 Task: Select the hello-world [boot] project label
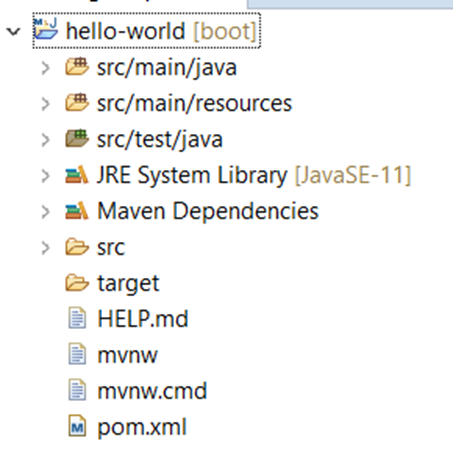point(161,31)
